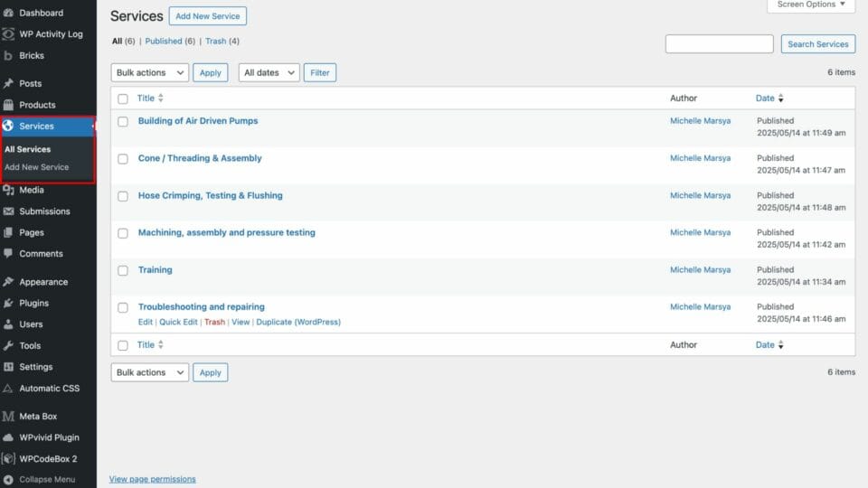The width and height of the screenshot is (868, 488).
Task: Check the box for Training service
Action: pyautogui.click(x=123, y=270)
